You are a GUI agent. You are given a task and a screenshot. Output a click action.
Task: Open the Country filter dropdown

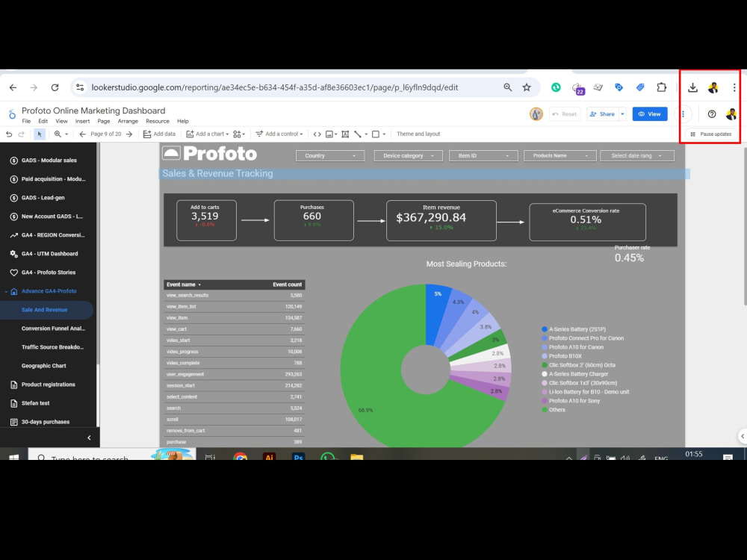pos(330,156)
